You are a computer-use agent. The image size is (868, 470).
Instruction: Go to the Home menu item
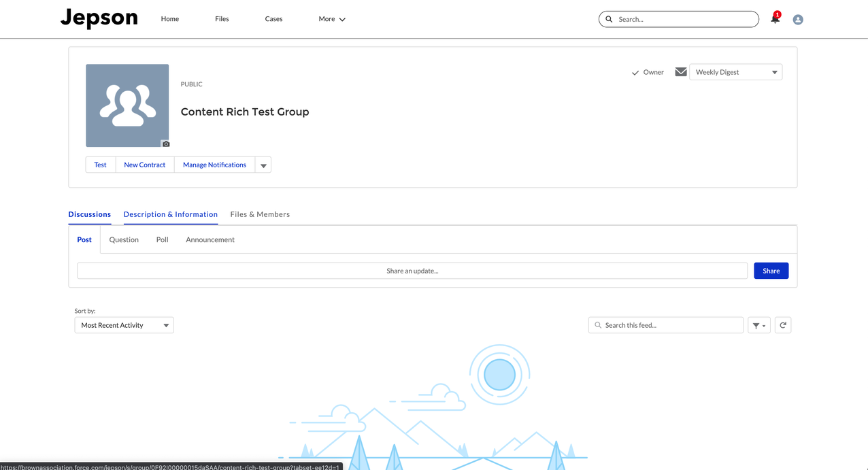tap(170, 19)
